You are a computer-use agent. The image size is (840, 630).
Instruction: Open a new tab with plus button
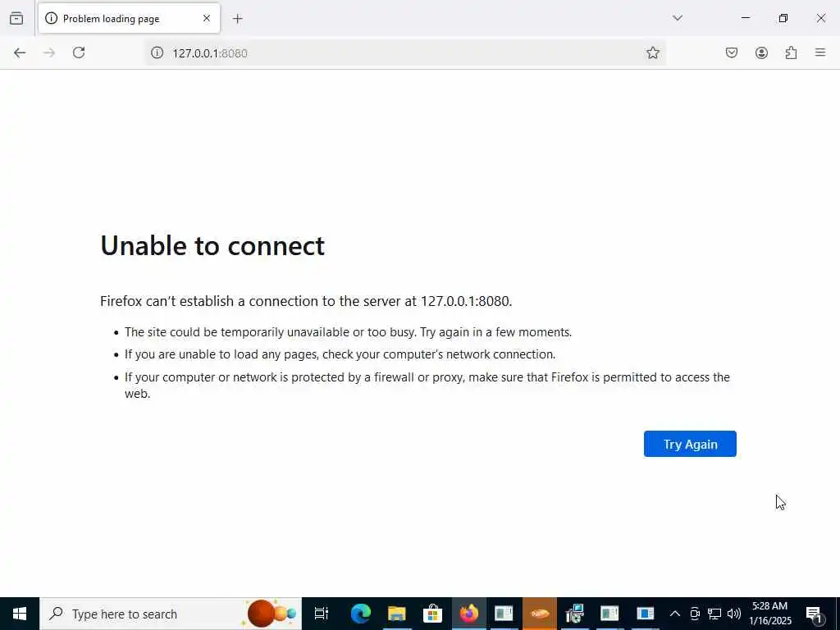click(238, 19)
